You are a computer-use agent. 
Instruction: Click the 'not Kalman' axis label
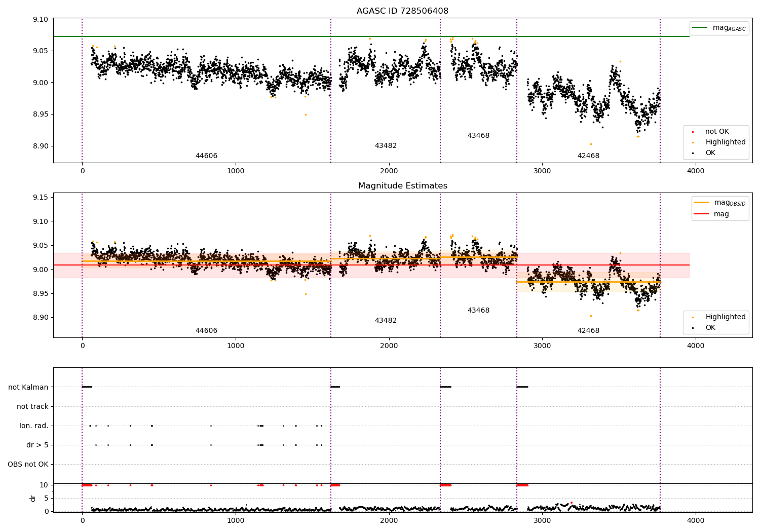click(x=28, y=387)
